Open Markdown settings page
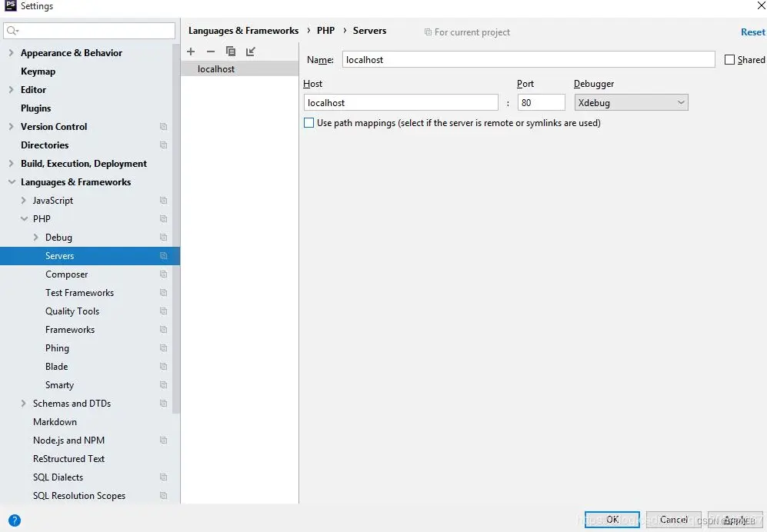The image size is (767, 532). click(x=55, y=422)
